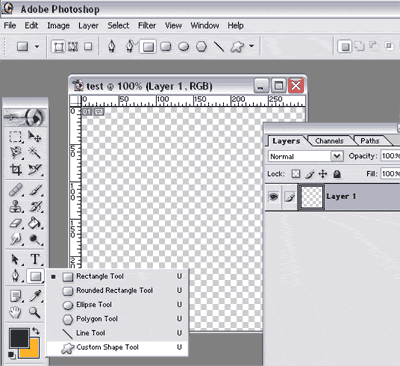400x366 pixels.
Task: Click the Adobe Online eye graphic in toolbox
Action: click(25, 117)
